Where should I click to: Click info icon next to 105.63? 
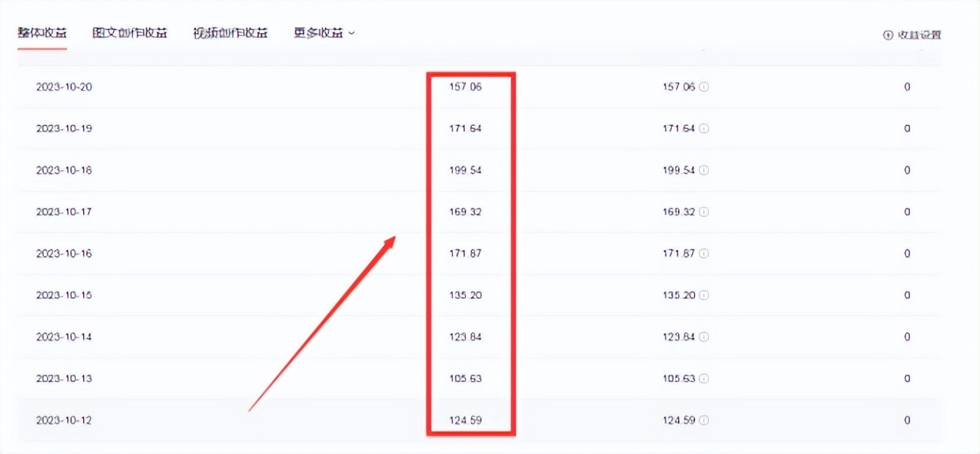[x=704, y=378]
